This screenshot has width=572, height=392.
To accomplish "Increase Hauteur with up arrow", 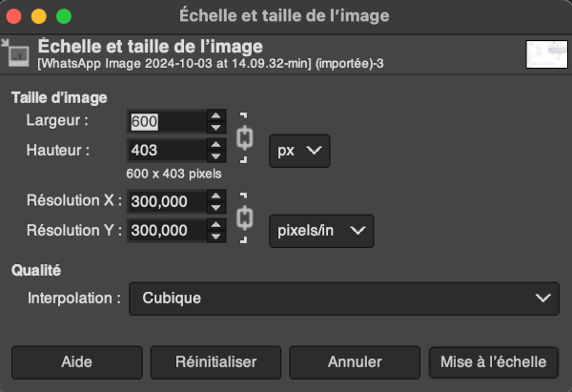I will pyautogui.click(x=215, y=145).
